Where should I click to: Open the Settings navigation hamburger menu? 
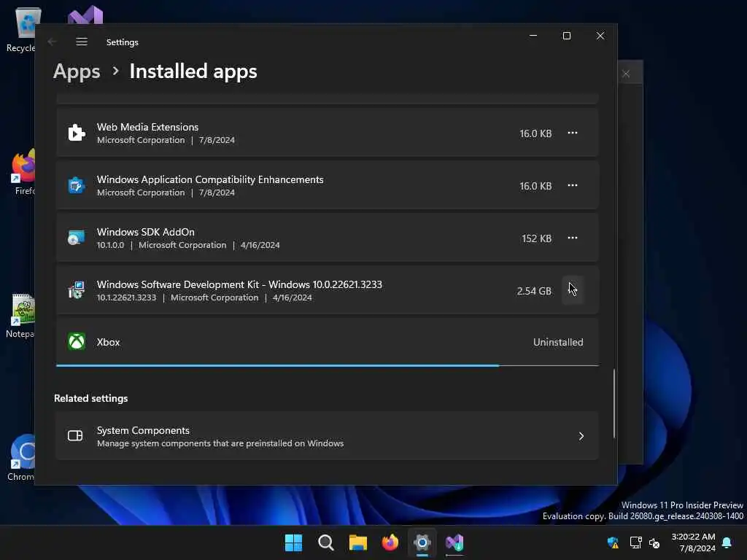(82, 42)
